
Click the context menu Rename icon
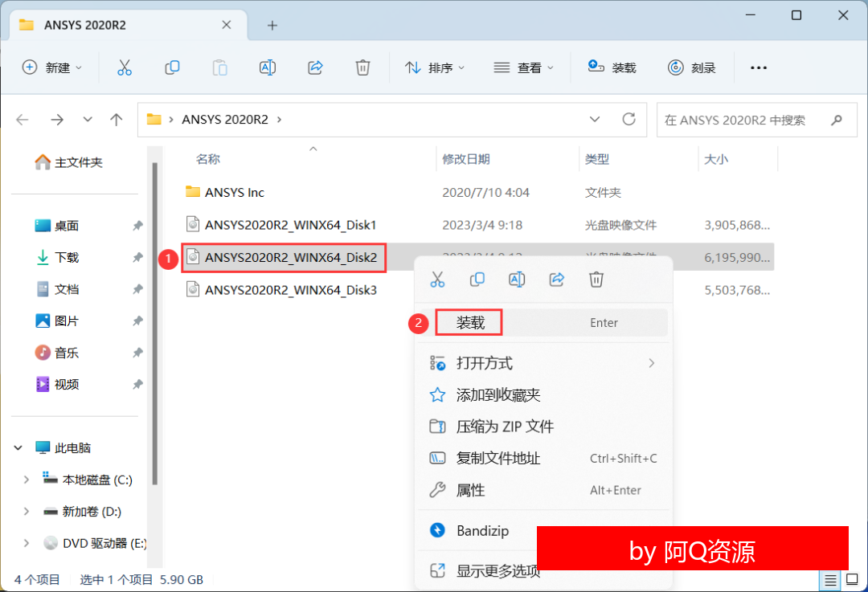tap(517, 280)
